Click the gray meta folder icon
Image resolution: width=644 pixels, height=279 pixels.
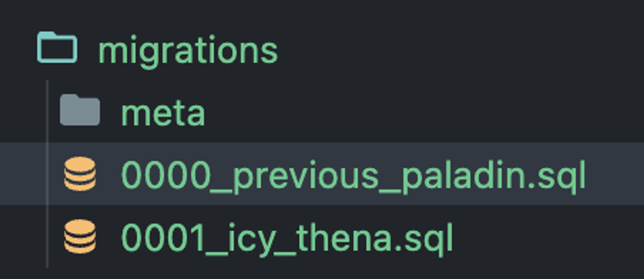pyautogui.click(x=80, y=110)
